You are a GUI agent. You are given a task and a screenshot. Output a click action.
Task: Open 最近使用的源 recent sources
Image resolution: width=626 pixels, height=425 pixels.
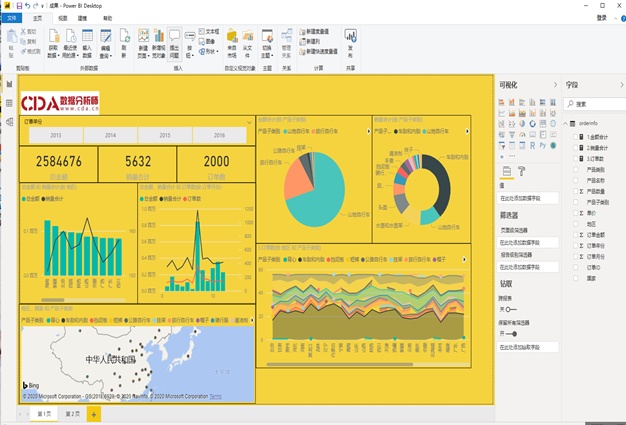[70, 43]
